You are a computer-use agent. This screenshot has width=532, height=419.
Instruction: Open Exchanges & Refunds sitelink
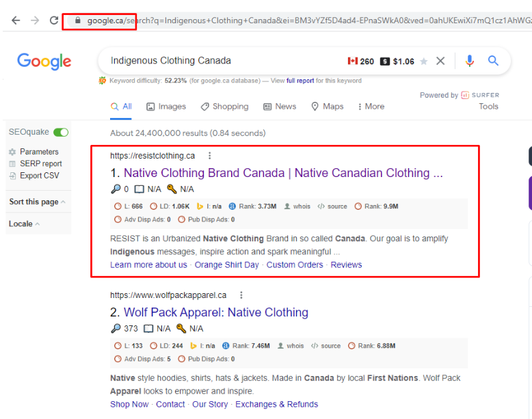tap(276, 405)
